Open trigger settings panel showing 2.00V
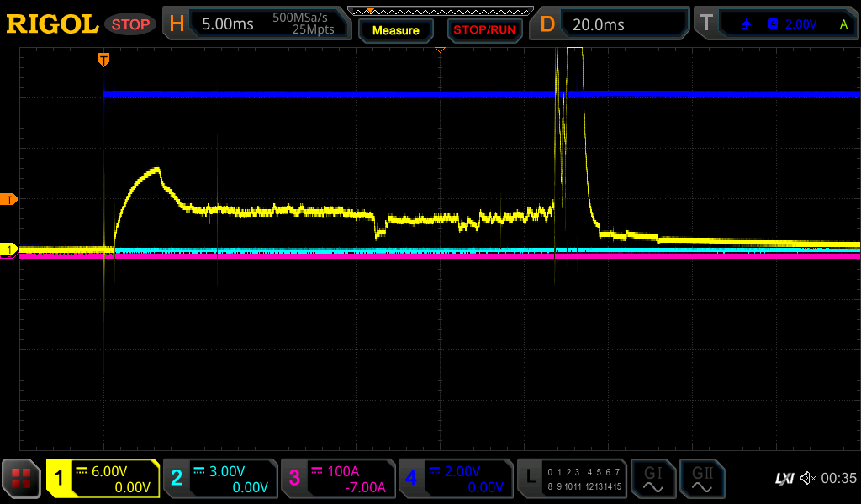Viewport: 861px width, 504px height. pos(776,24)
